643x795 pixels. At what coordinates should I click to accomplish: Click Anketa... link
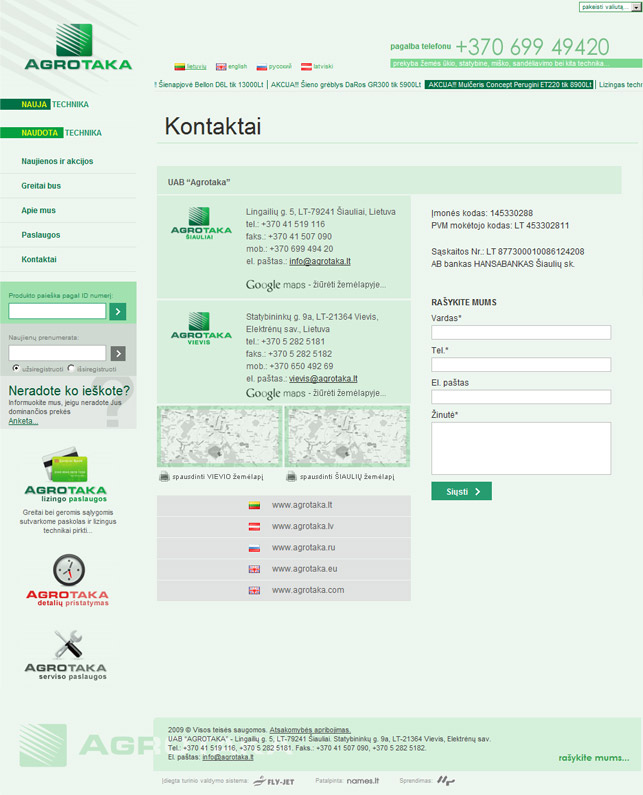coord(23,421)
